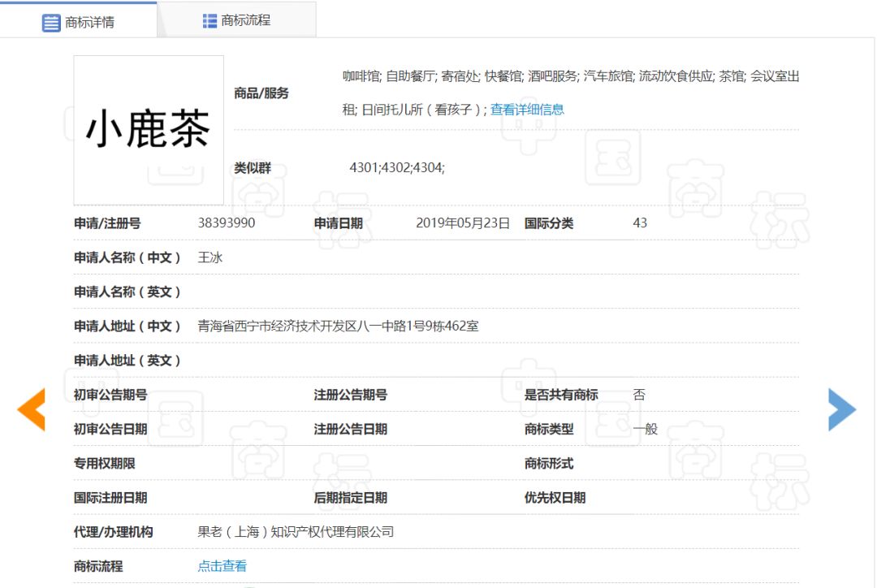Click the 类似群 label
The image size is (877, 588).
point(253,168)
